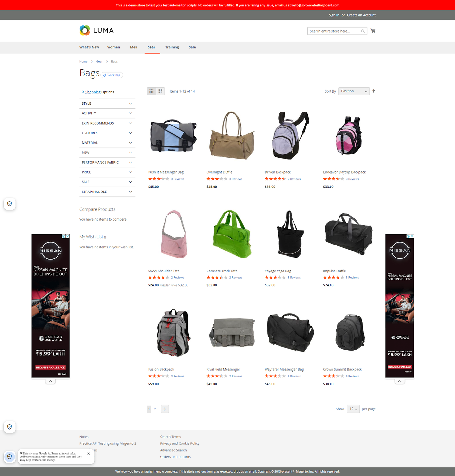Open the Women menu
455x476 pixels.
click(x=113, y=47)
